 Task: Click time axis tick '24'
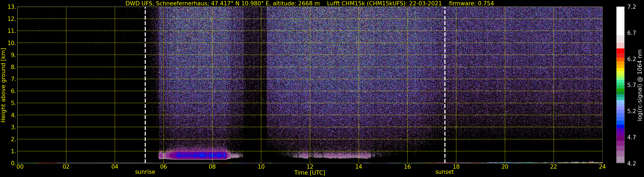click(x=602, y=167)
